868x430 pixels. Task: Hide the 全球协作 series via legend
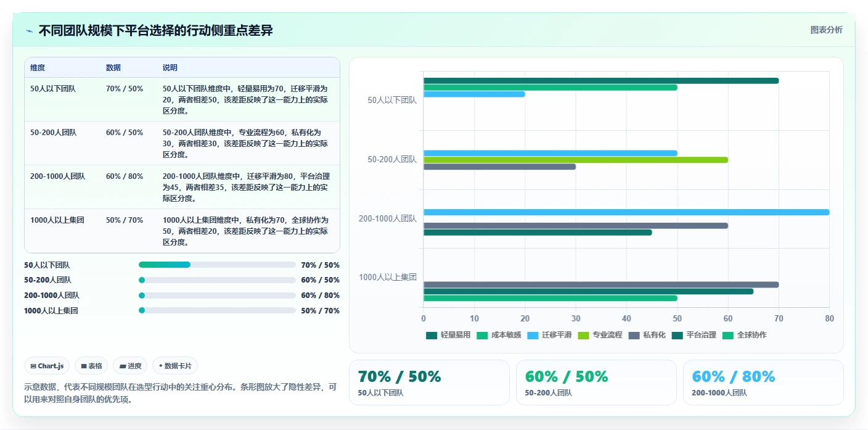[744, 335]
